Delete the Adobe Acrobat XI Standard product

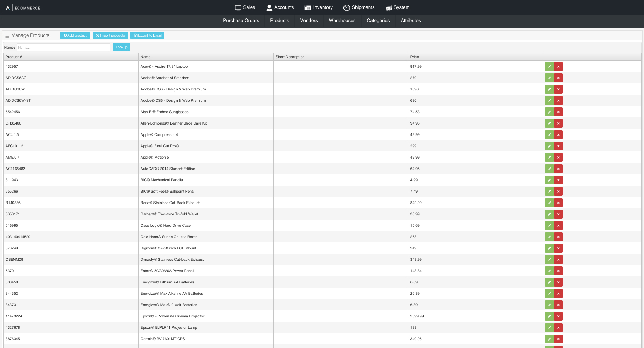[x=558, y=78]
